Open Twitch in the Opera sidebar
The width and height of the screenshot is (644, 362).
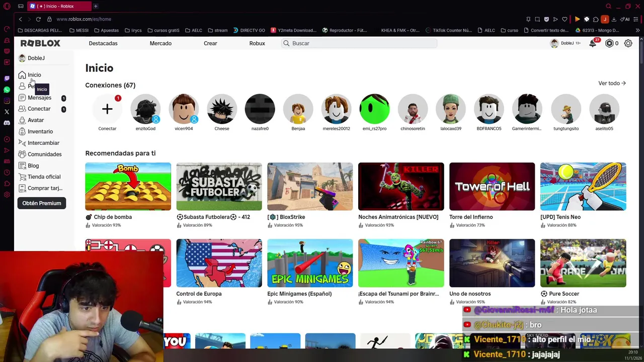tap(7, 78)
